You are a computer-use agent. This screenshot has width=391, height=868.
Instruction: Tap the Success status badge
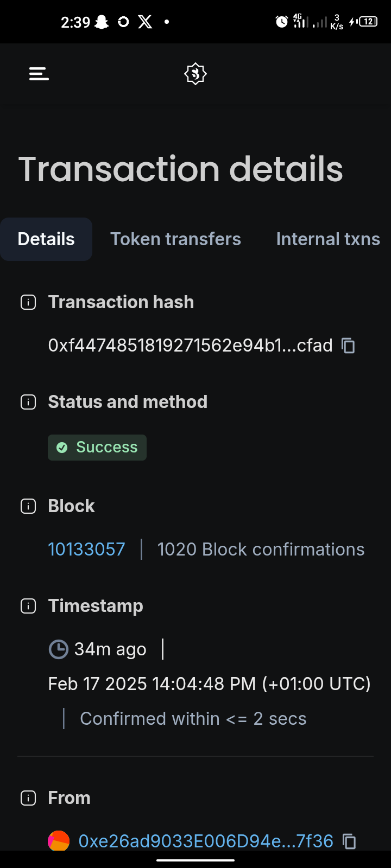coord(97,448)
